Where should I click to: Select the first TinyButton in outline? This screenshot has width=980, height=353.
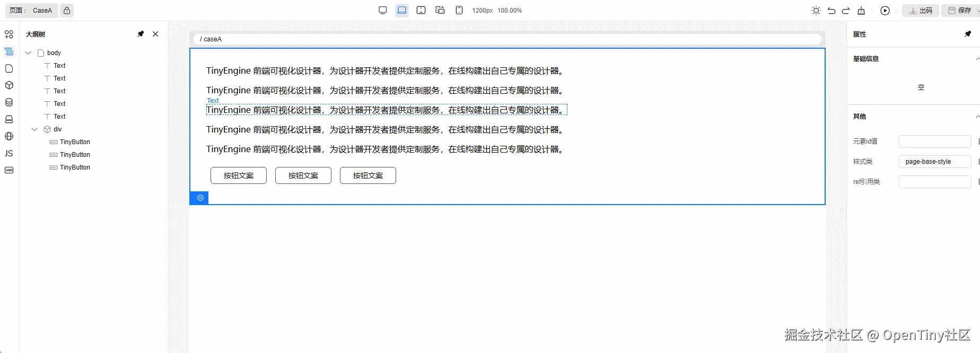point(75,142)
